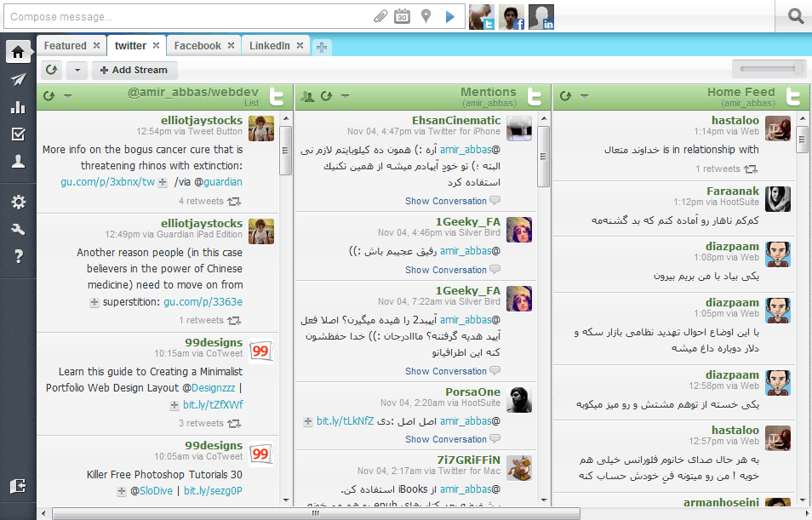812x520 pixels.
Task: Toggle the Facebook profile avatar selection
Action: pos(512,16)
